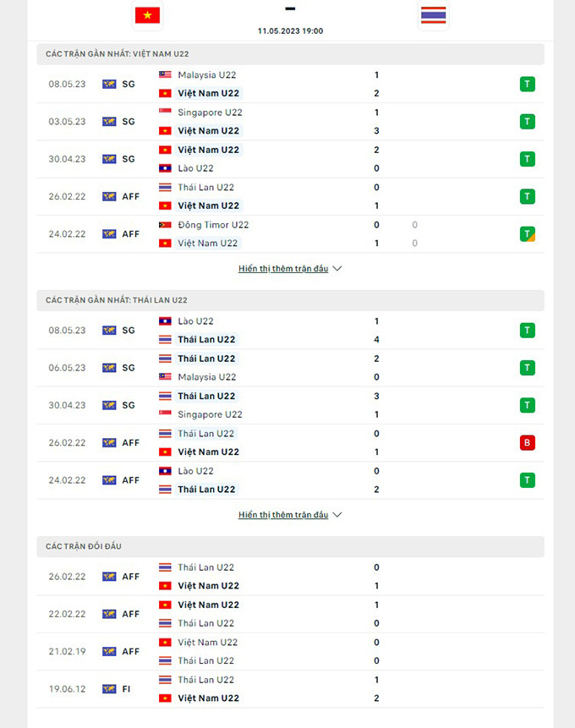Click the Thailand flag in the match header

click(x=433, y=15)
